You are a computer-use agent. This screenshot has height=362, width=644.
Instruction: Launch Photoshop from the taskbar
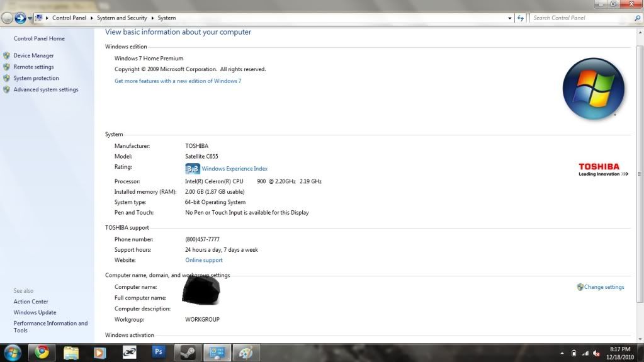click(159, 352)
